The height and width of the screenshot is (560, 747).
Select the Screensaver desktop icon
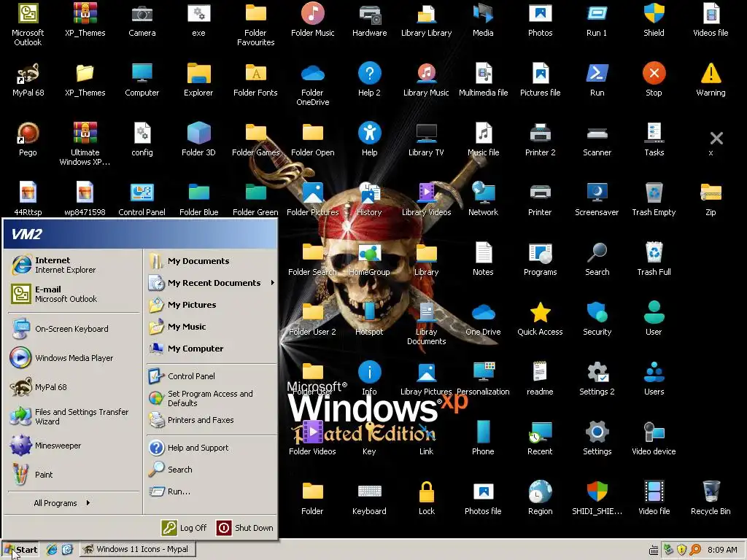tap(597, 200)
